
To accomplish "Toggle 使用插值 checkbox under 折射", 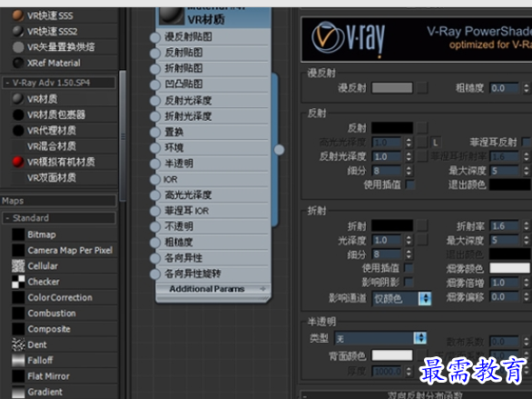I will click(x=409, y=268).
